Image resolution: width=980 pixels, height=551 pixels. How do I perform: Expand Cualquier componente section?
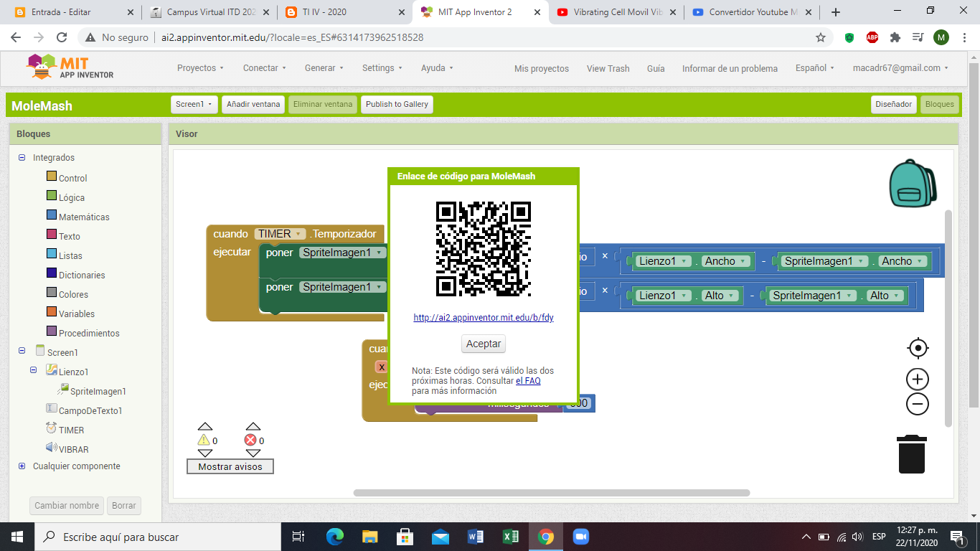tap(22, 466)
